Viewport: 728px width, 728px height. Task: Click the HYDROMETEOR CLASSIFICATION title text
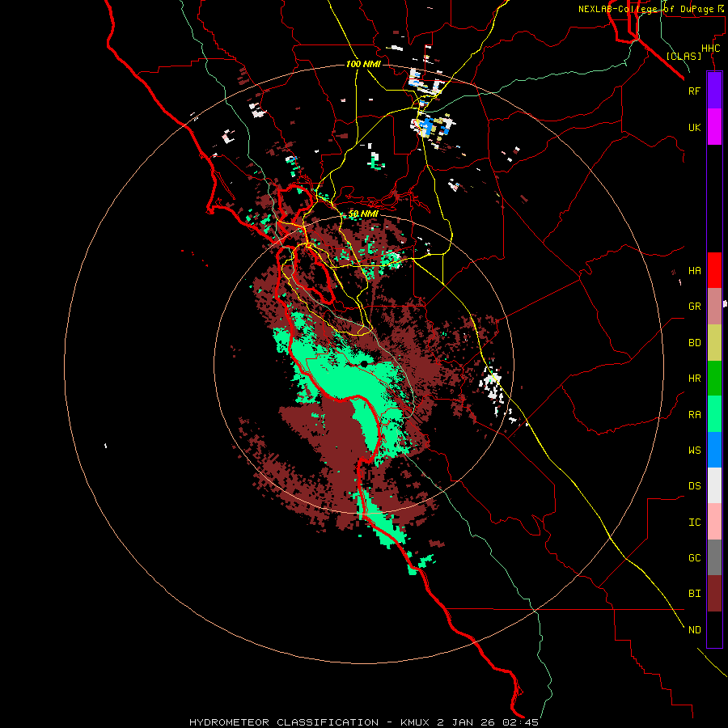pos(284,722)
